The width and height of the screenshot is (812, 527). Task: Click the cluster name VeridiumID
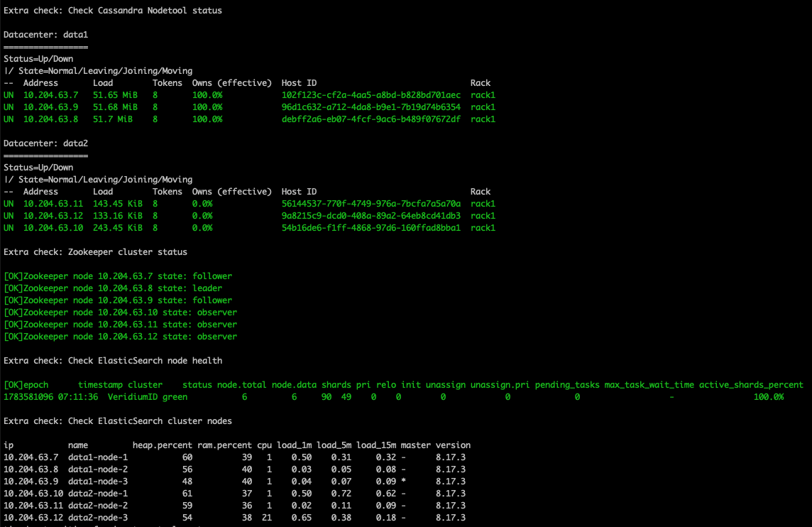(133, 398)
